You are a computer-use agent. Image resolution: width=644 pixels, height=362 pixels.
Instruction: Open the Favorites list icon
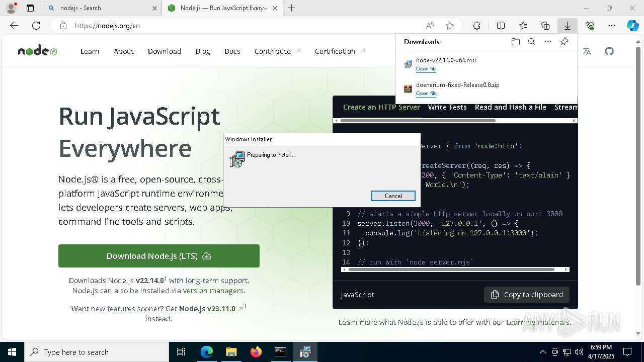click(x=523, y=26)
